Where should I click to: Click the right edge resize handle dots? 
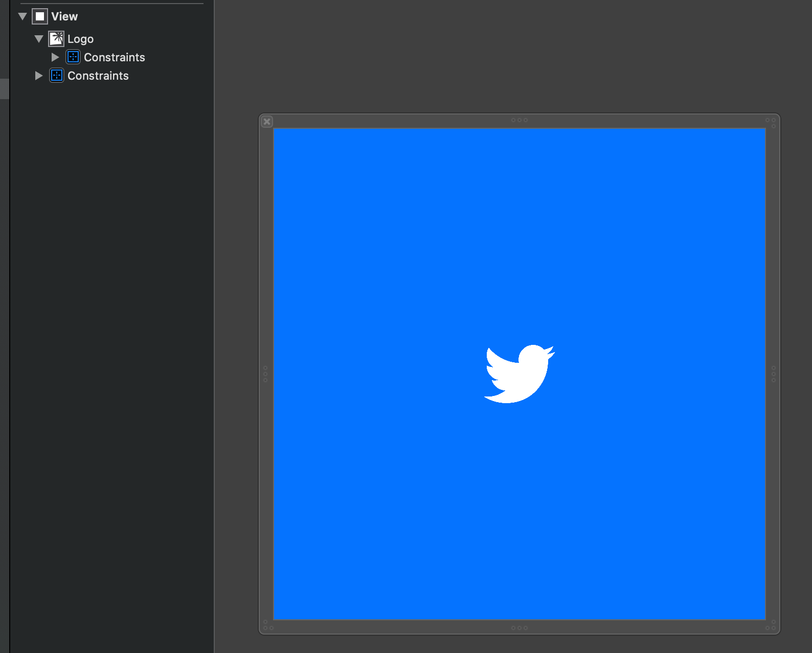[774, 374]
